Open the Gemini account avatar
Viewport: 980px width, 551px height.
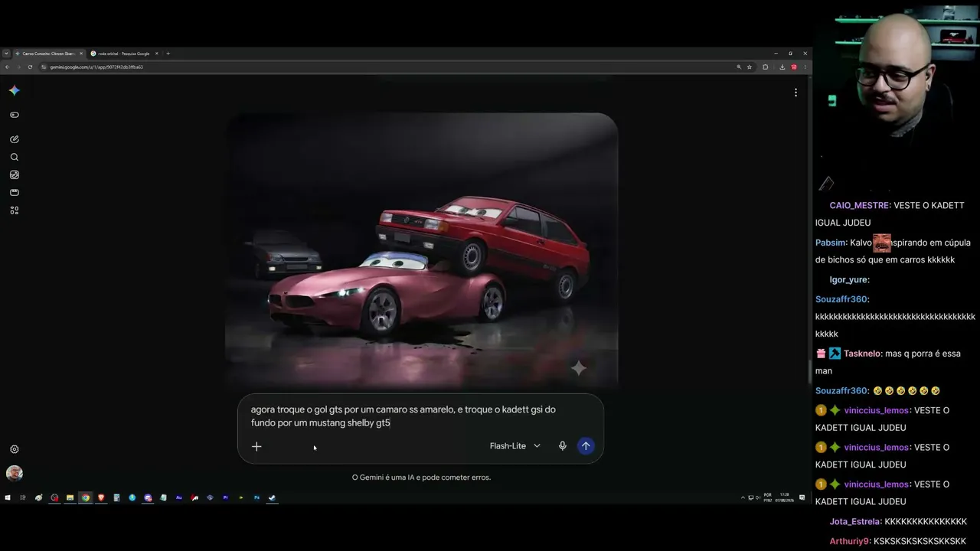[x=14, y=473]
